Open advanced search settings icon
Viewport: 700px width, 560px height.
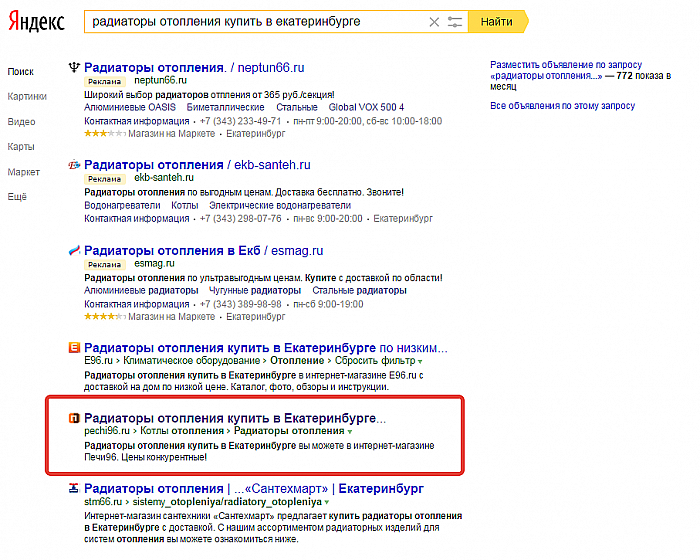(454, 22)
